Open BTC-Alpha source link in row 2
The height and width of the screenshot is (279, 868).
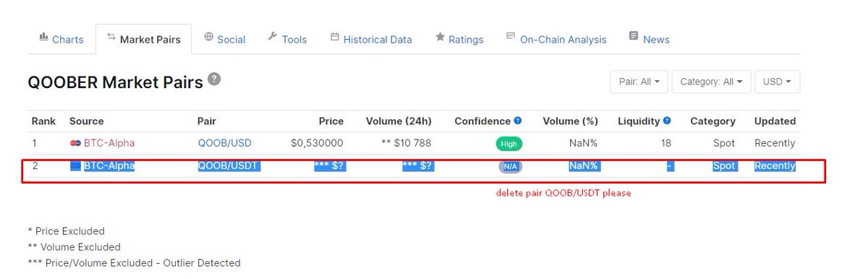[109, 166]
